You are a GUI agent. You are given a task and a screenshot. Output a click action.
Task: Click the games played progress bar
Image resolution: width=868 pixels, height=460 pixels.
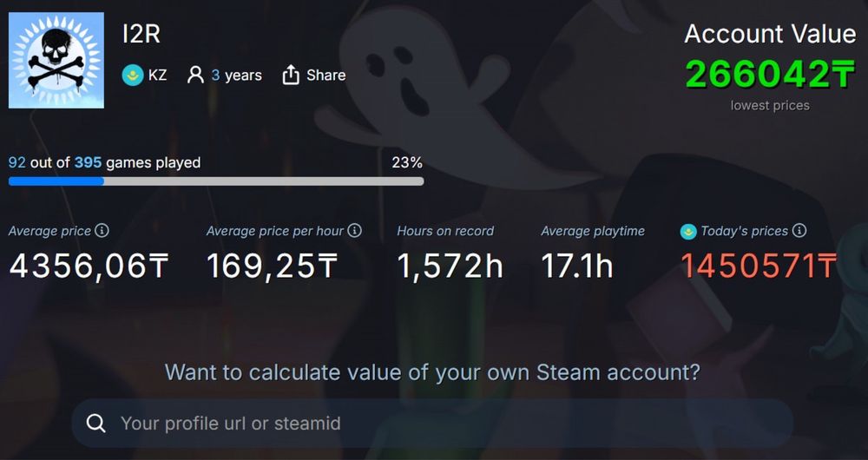coord(216,181)
